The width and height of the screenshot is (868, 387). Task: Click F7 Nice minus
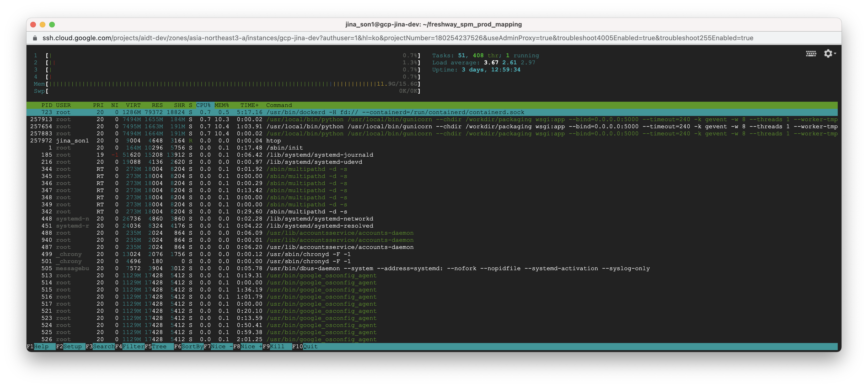(x=221, y=347)
